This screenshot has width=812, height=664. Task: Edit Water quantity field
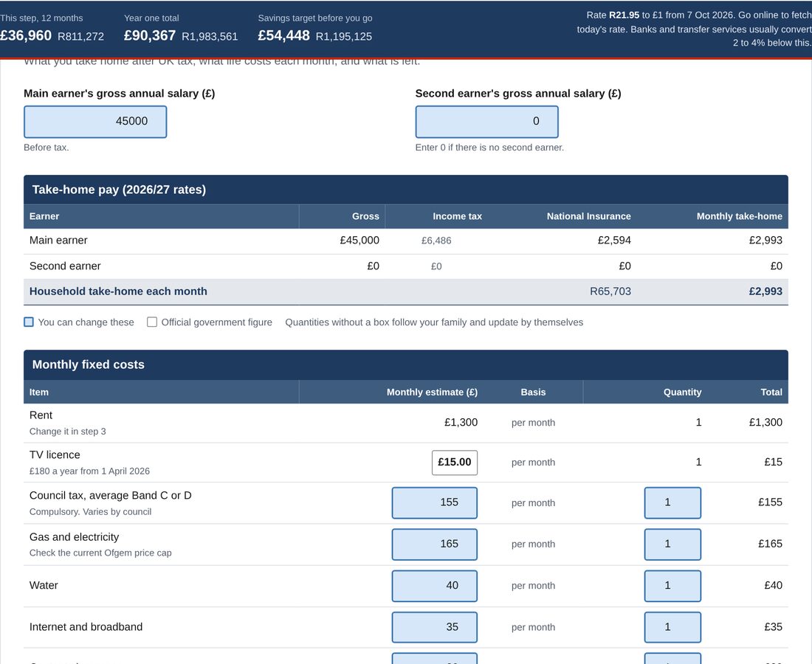pos(672,586)
